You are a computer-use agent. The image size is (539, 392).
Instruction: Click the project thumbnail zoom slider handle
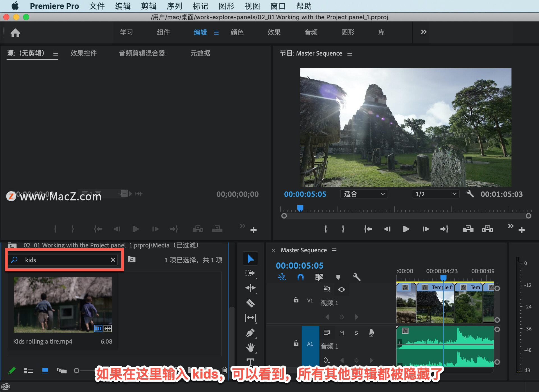tap(76, 371)
